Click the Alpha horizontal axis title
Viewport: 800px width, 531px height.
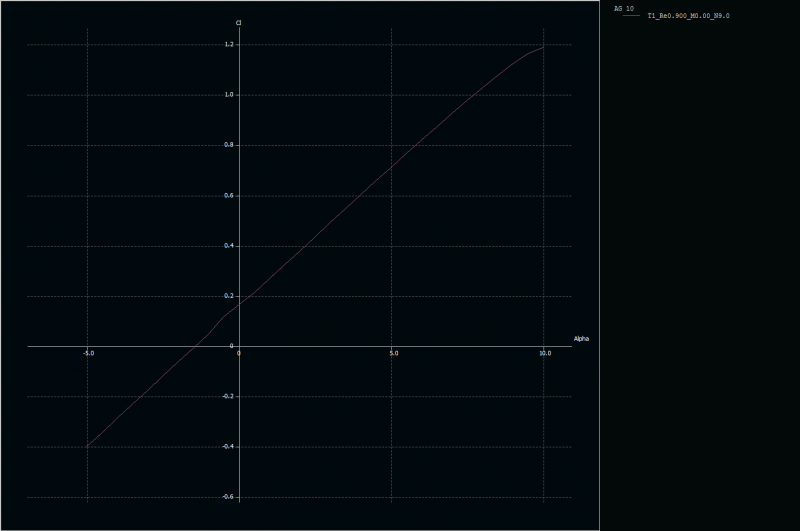tap(581, 338)
